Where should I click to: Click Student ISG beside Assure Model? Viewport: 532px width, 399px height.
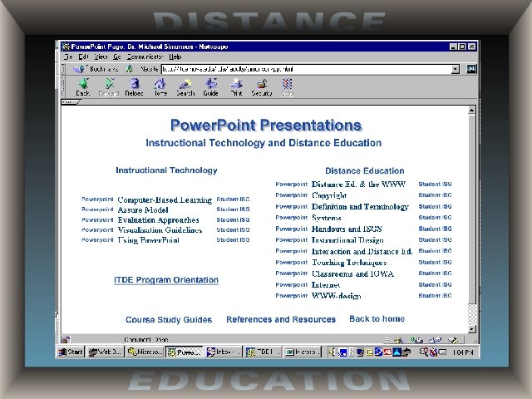[x=233, y=209]
